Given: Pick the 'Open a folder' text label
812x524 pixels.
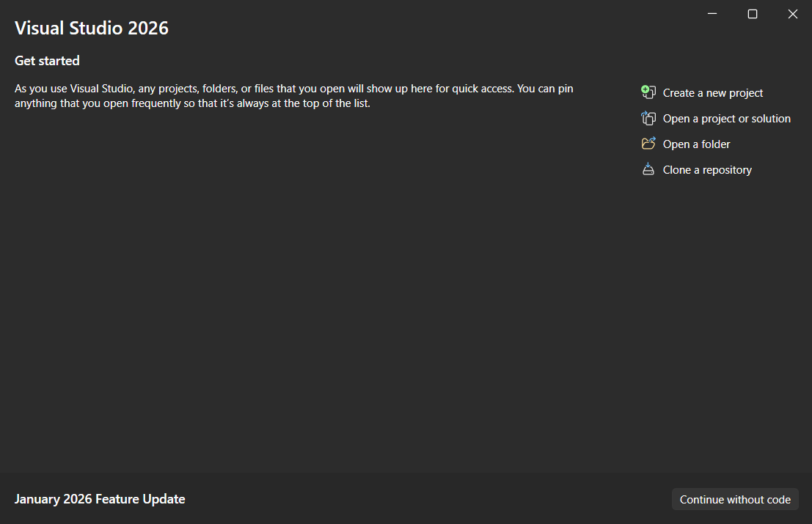Looking at the screenshot, I should click(x=696, y=144).
